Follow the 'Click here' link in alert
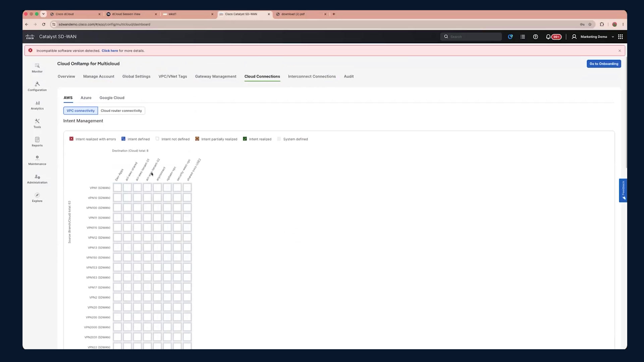 coord(110,51)
